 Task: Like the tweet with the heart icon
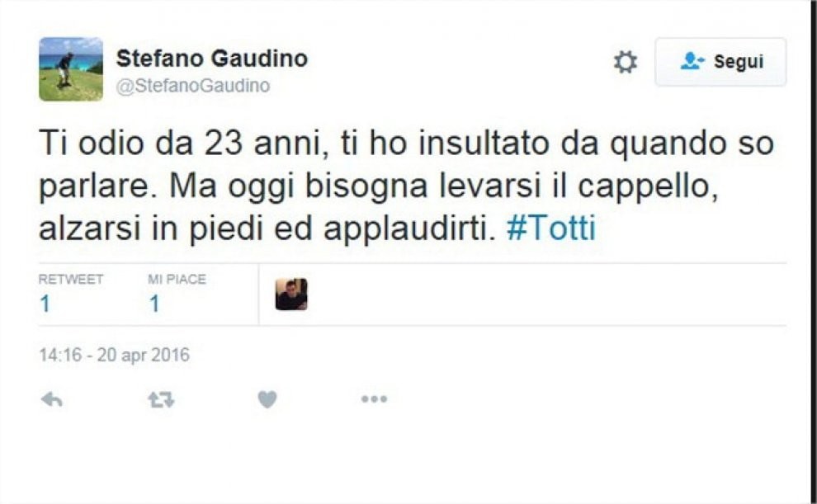[267, 399]
